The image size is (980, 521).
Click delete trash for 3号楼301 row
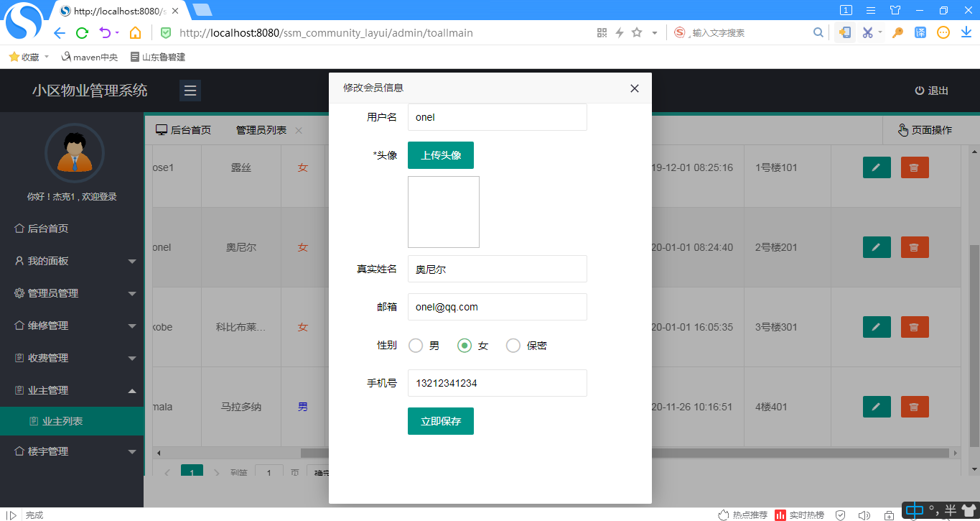[x=915, y=327]
